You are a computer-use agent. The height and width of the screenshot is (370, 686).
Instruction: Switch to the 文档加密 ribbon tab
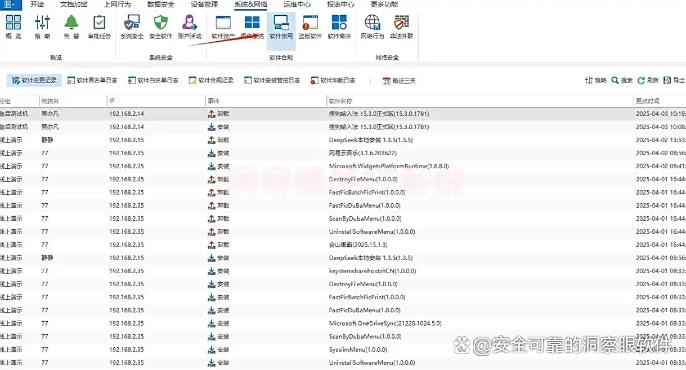(x=74, y=4)
